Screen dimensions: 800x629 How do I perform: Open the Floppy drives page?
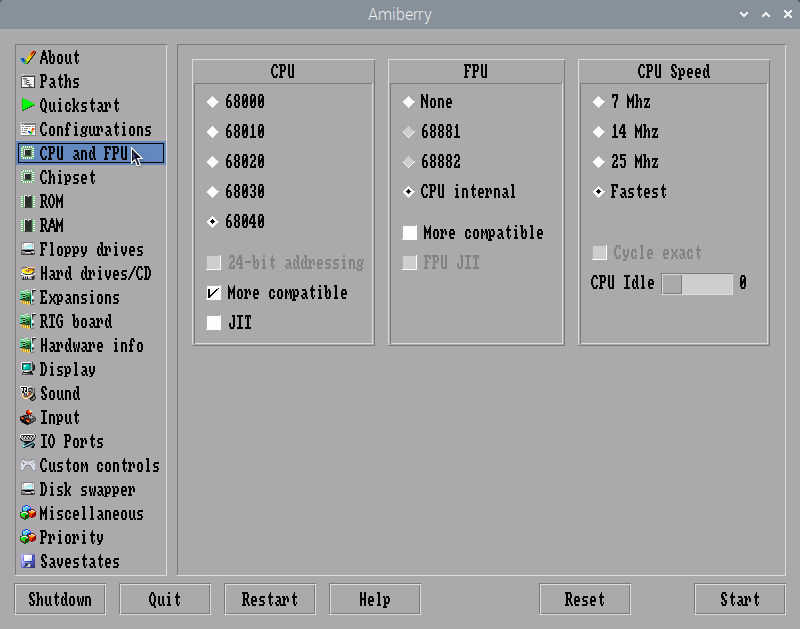[x=91, y=249]
